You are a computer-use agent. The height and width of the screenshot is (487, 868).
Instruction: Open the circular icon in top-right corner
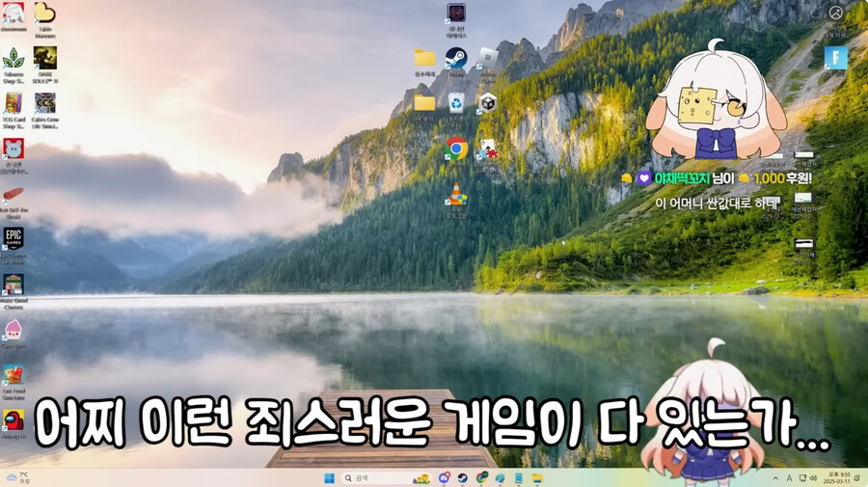click(x=836, y=13)
